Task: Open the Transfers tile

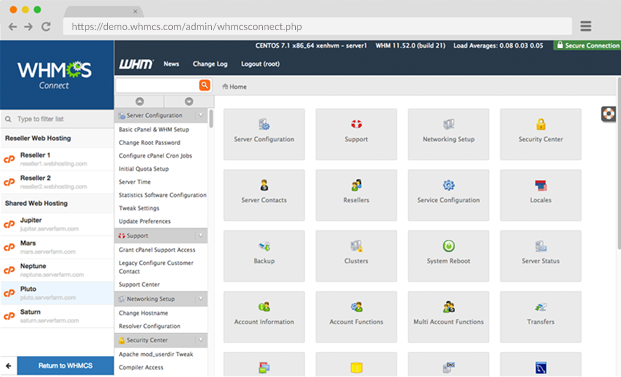Action: point(541,317)
